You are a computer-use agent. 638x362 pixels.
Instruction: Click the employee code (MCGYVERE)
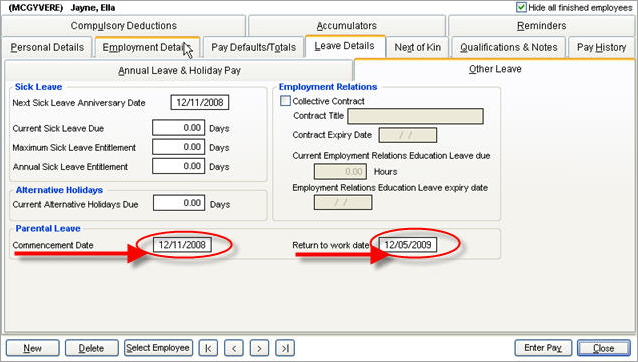click(36, 7)
